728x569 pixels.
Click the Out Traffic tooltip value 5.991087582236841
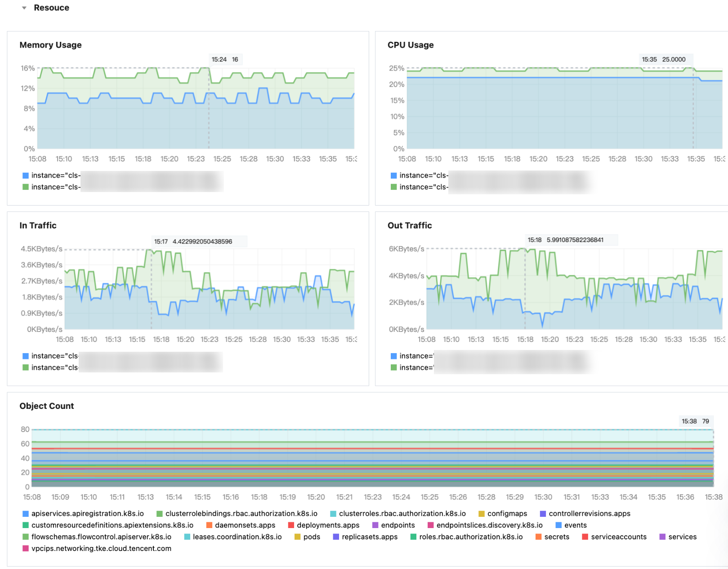[575, 240]
